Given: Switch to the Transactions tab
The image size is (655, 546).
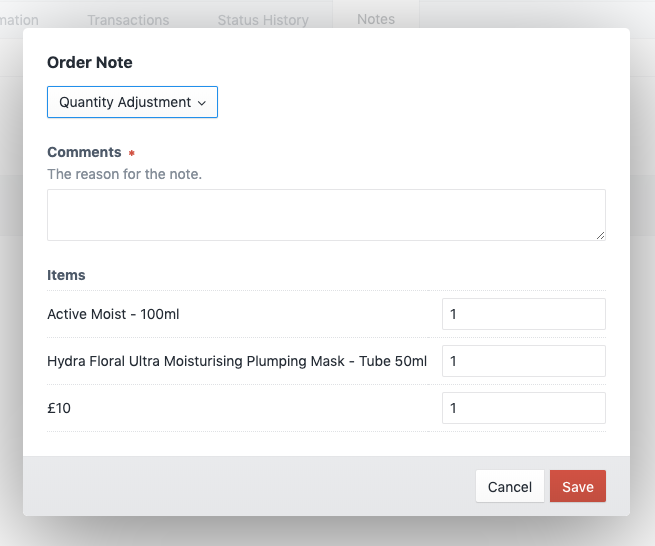Looking at the screenshot, I should click(x=128, y=20).
